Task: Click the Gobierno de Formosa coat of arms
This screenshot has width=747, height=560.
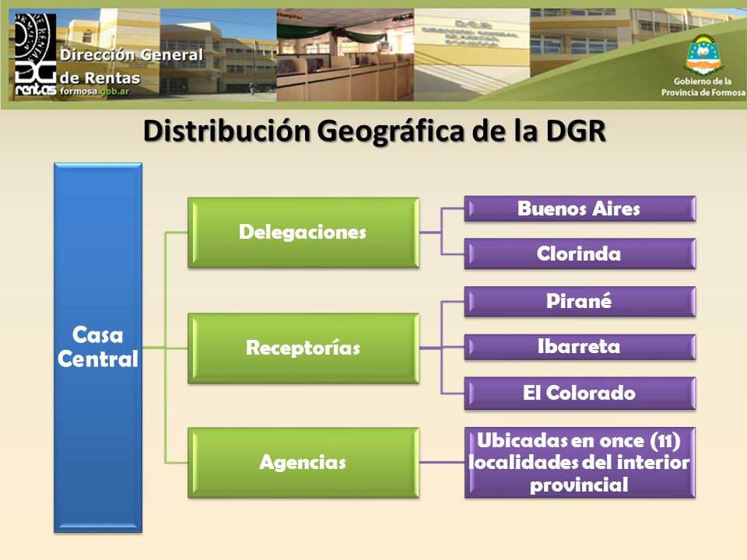Action: (702, 54)
